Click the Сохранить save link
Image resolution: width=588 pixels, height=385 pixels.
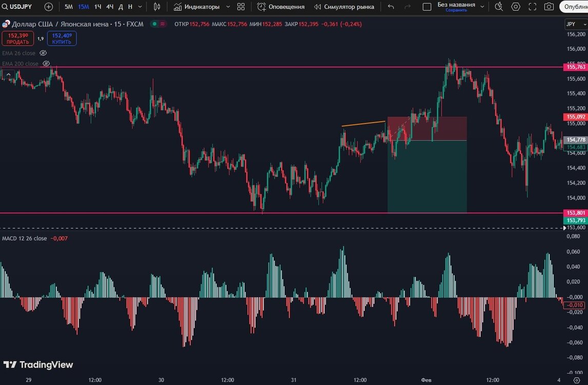(456, 10)
